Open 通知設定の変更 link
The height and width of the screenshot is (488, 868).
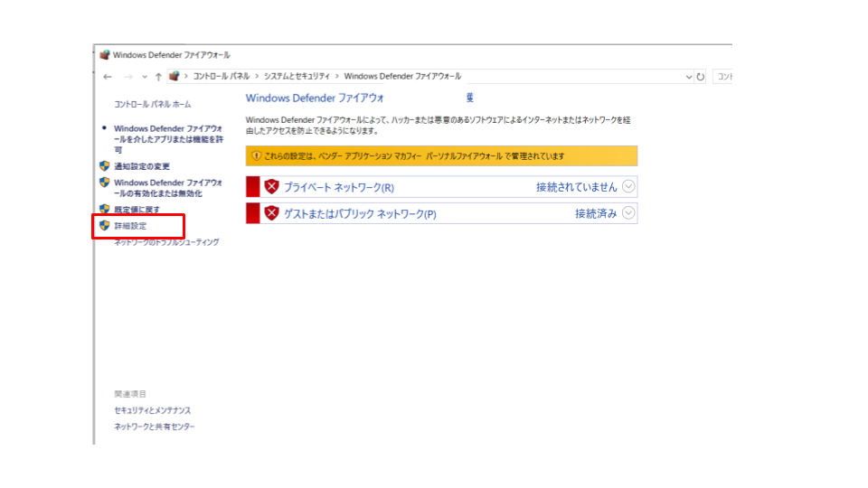click(x=142, y=166)
